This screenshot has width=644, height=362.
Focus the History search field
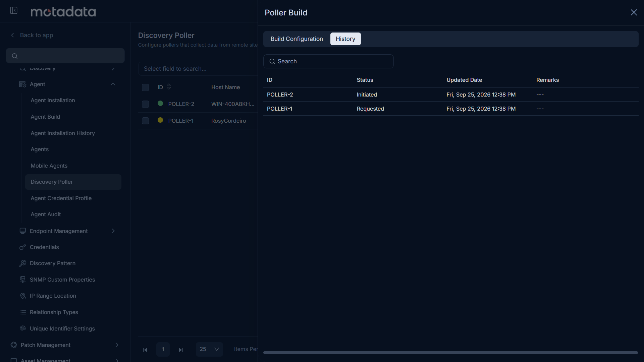328,61
